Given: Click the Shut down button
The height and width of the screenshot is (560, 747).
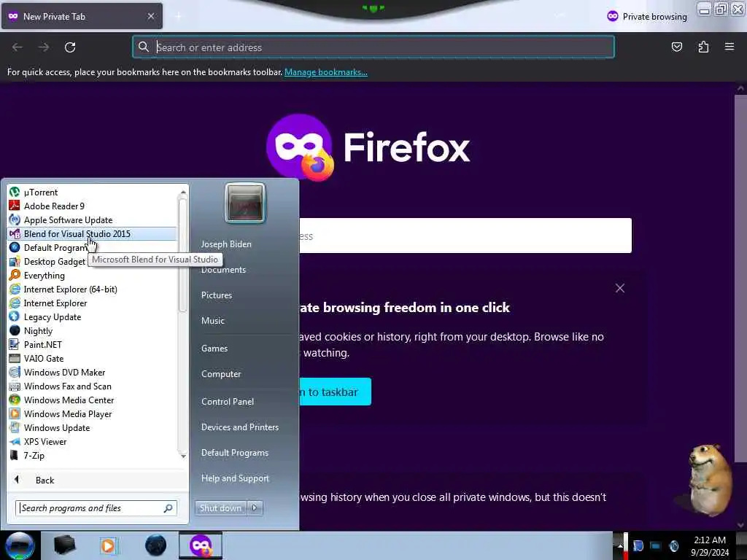Looking at the screenshot, I should click(x=220, y=508).
